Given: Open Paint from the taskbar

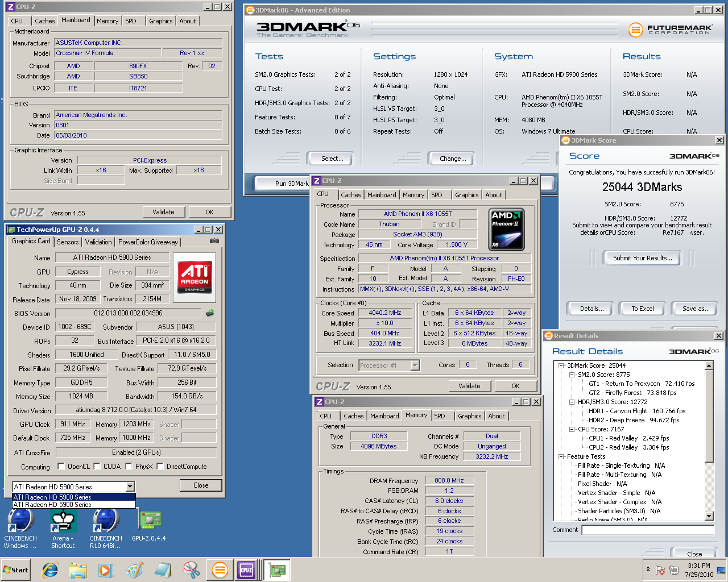Looking at the screenshot, I should coord(134,570).
